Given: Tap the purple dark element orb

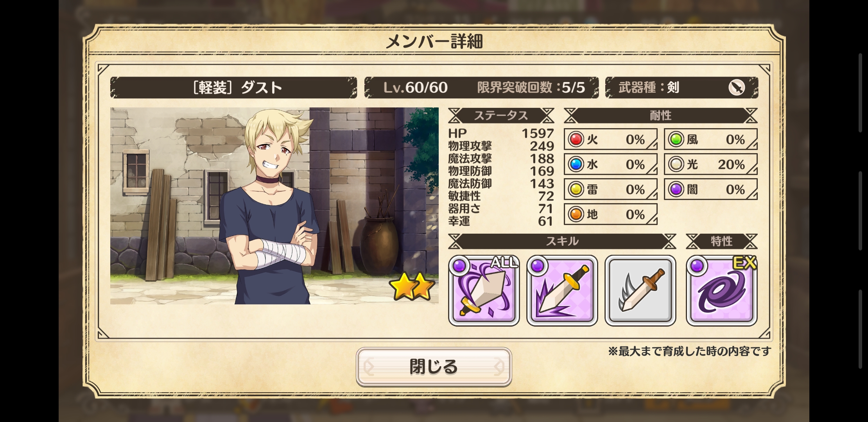Looking at the screenshot, I should [676, 189].
